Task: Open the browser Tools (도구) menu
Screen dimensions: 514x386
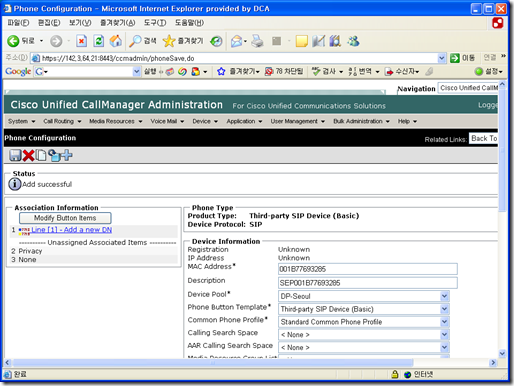Action: coord(155,23)
